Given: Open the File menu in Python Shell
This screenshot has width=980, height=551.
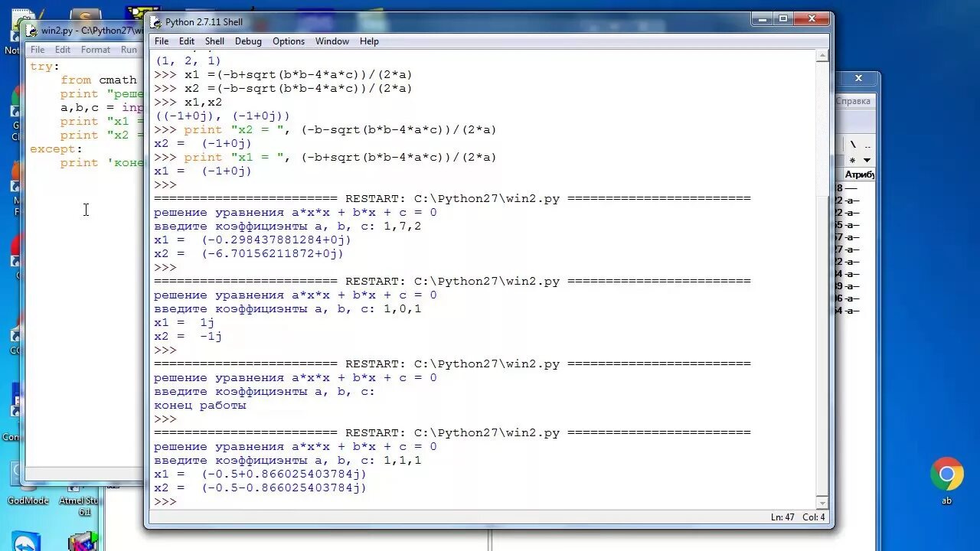Looking at the screenshot, I should [x=162, y=41].
